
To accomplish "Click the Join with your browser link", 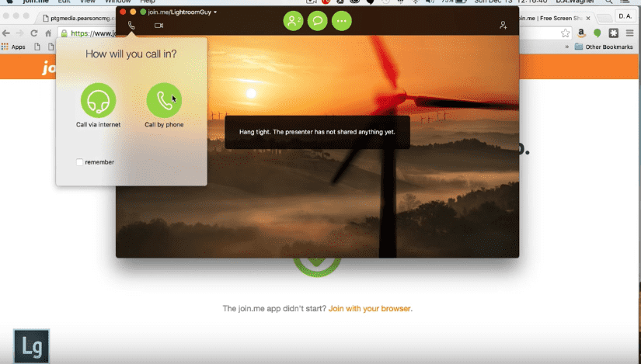I will pos(369,309).
